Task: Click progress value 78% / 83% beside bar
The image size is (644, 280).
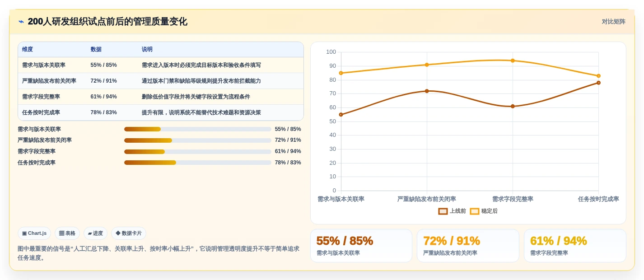Action: point(288,163)
